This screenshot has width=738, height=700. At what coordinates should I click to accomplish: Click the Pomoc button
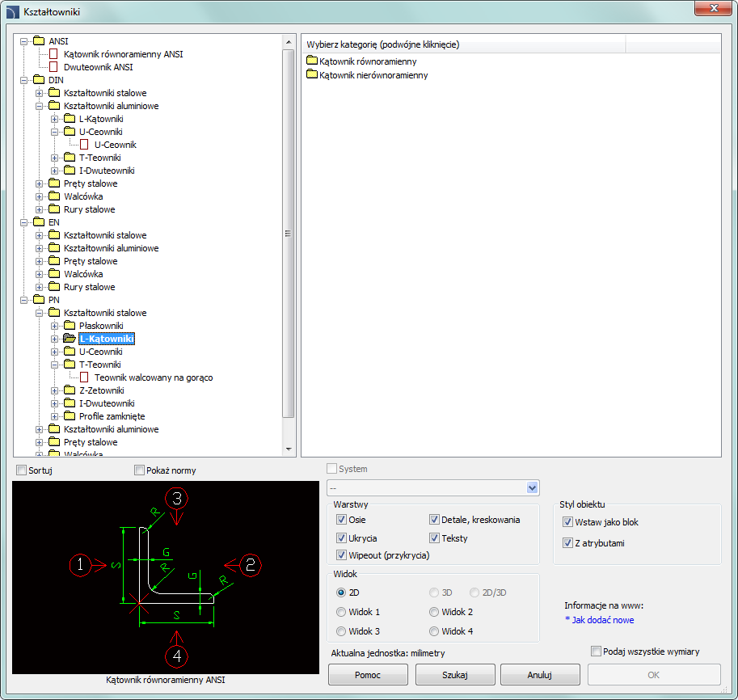(x=368, y=675)
